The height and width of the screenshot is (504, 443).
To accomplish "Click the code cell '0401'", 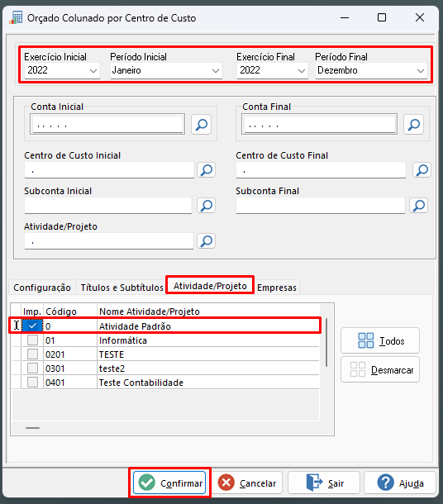I will coord(70,383).
